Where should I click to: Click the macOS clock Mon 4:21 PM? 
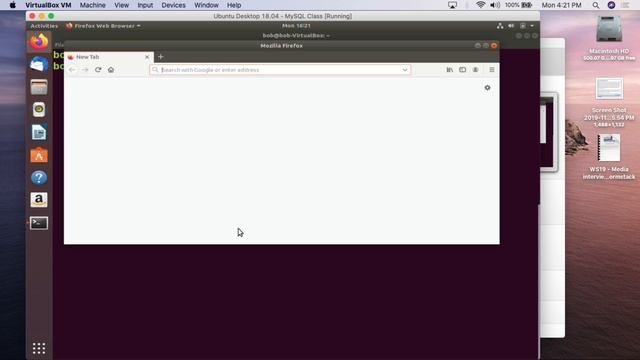tap(561, 5)
